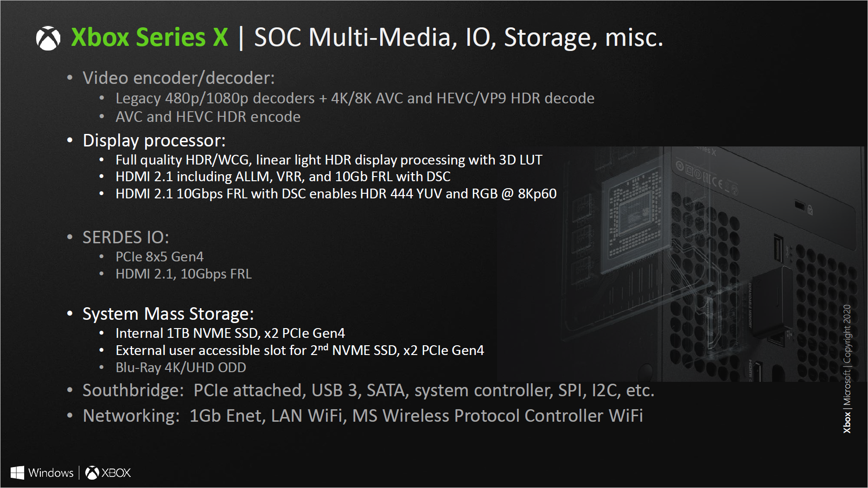Select the "PCIe 8x5 Gen4" sub-bullet
Screen dimensions: 868x488
pos(160,257)
